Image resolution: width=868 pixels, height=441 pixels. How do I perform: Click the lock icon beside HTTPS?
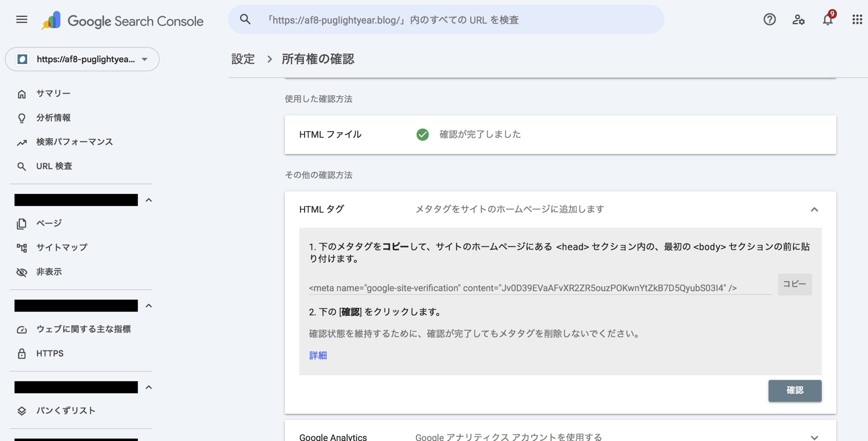[x=22, y=354]
